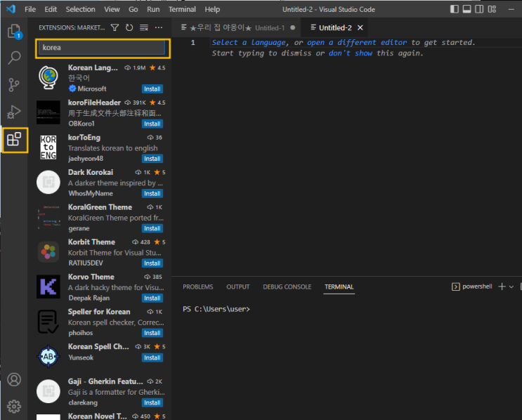522x420 pixels.
Task: Clear extensions search results icon
Action: coord(144,27)
